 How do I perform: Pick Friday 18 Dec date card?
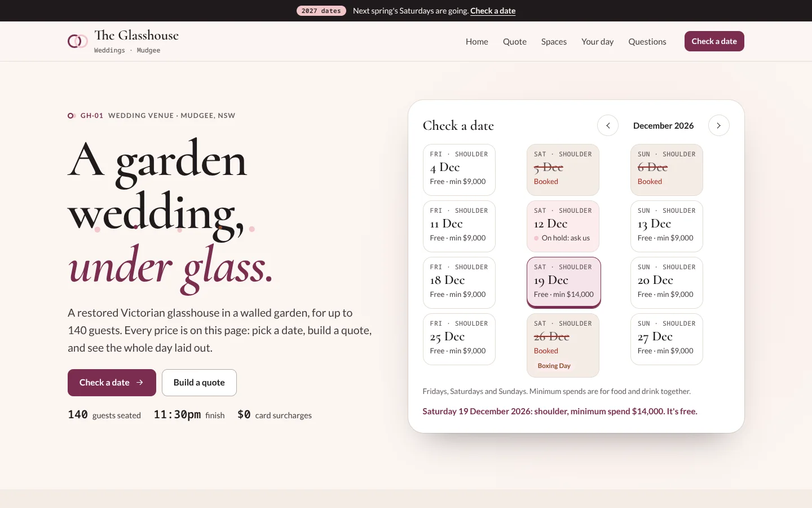coord(459,283)
